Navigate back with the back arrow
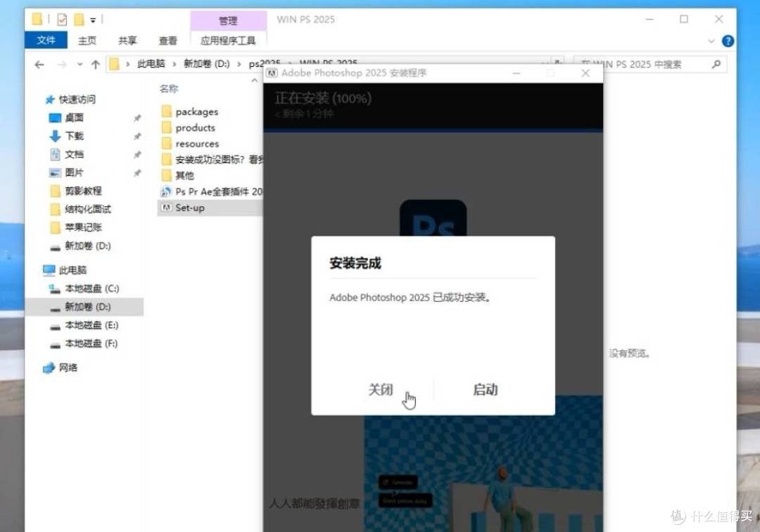Screen dimensions: 760x532 coord(39,64)
